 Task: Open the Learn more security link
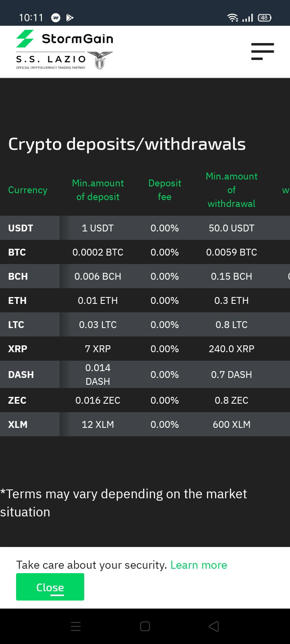pyautogui.click(x=199, y=565)
